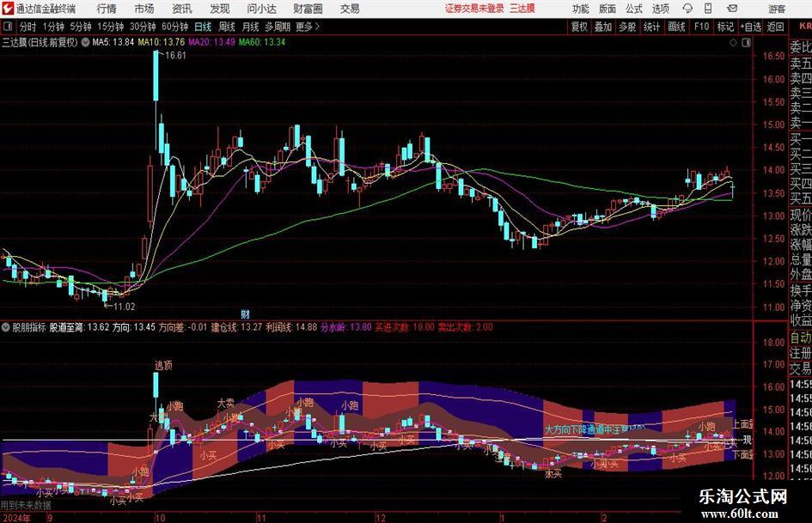Screen dimensions: 812x523
Task: Switch to 周线 weekly tab
Action: [226, 27]
